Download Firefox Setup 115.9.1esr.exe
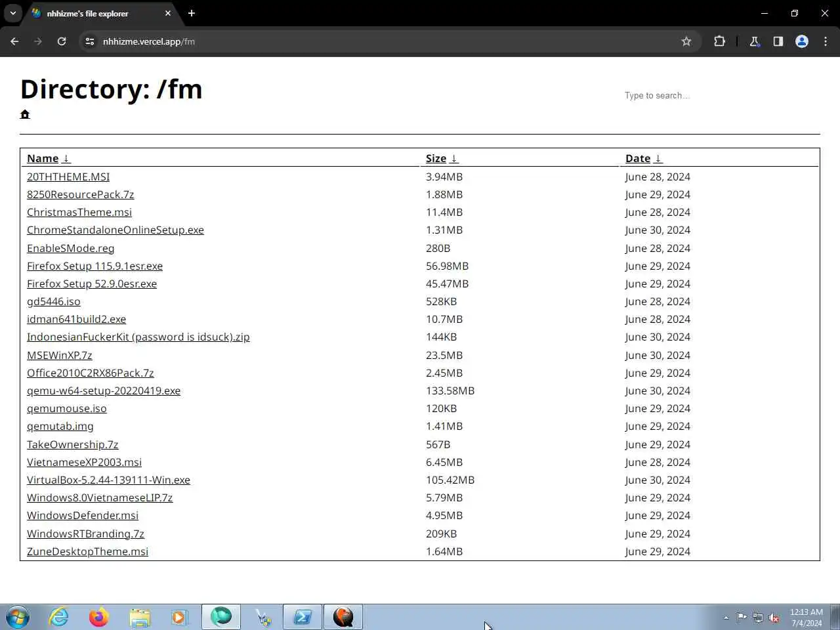The height and width of the screenshot is (630, 840). pyautogui.click(x=94, y=266)
